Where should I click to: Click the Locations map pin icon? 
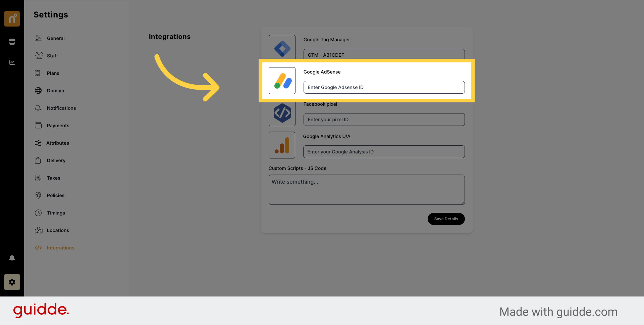(39, 230)
